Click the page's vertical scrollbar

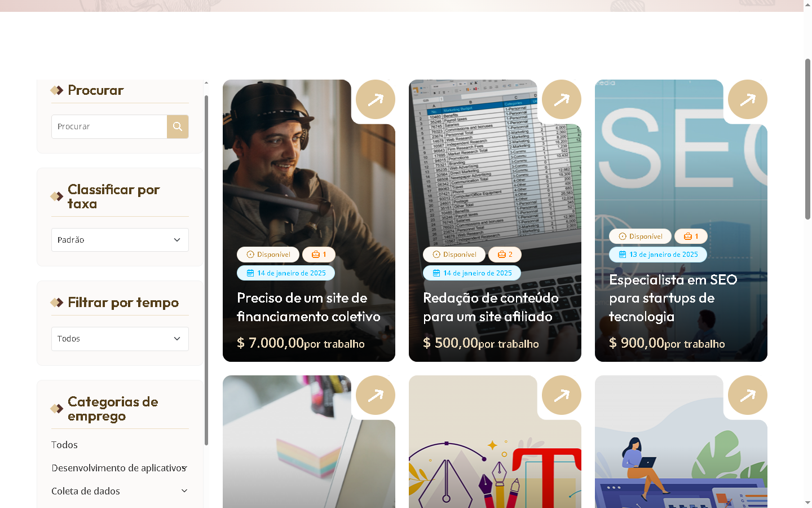point(807,138)
